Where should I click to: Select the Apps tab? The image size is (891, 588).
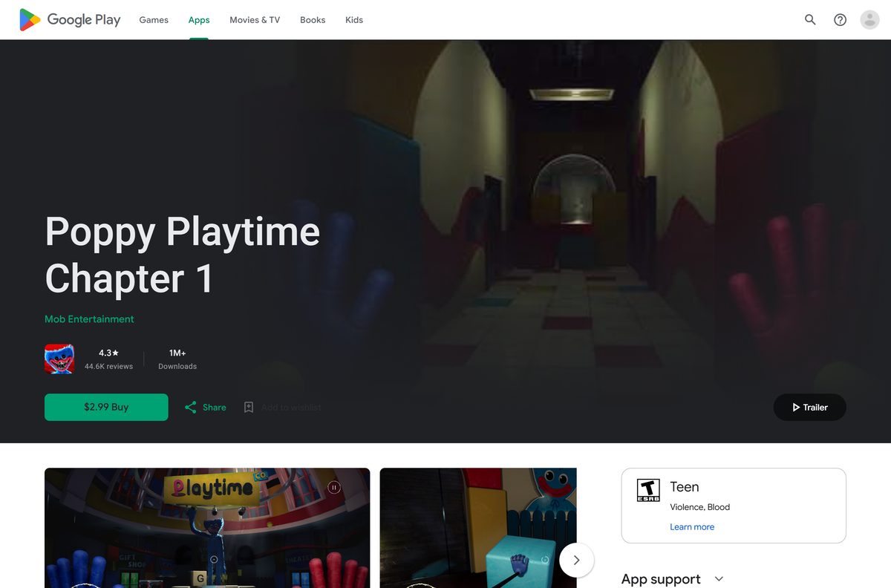tap(199, 20)
